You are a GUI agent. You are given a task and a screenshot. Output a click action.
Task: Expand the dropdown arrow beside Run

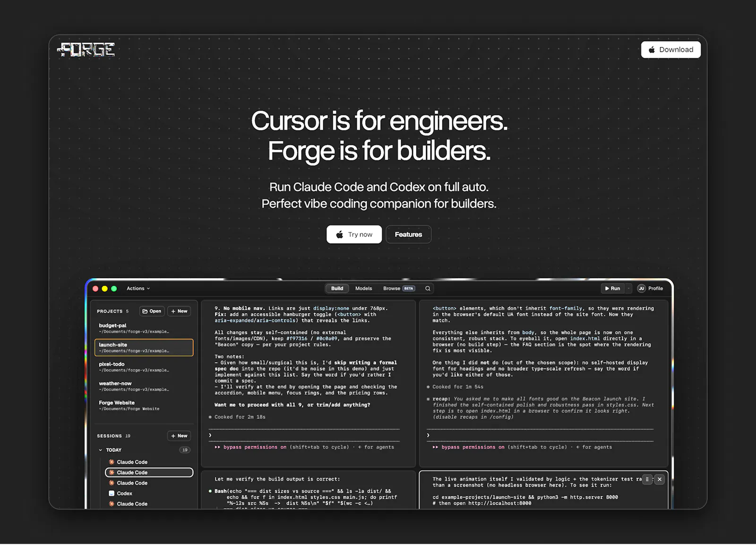pyautogui.click(x=629, y=289)
